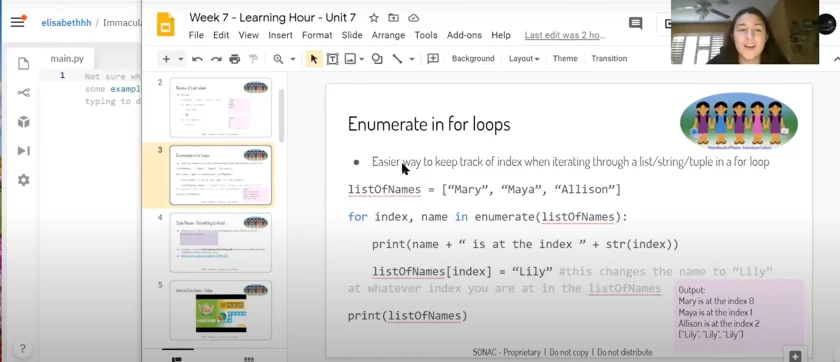Open the Insert menu

[x=280, y=35]
